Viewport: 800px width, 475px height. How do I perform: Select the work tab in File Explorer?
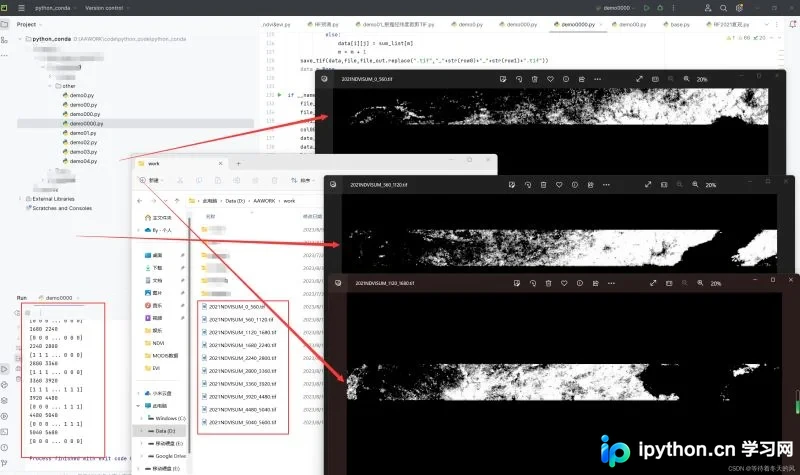click(x=181, y=163)
